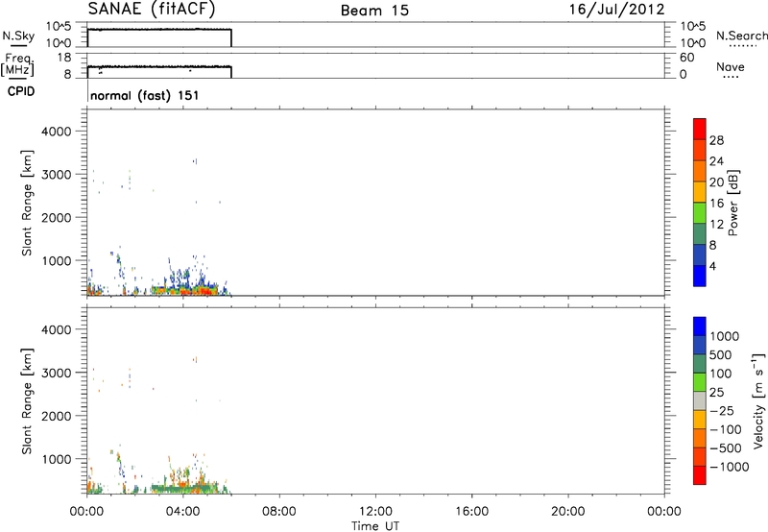The width and height of the screenshot is (768, 532).
Task: Click '2000' on Velocity panel range axis
Action: (56, 416)
